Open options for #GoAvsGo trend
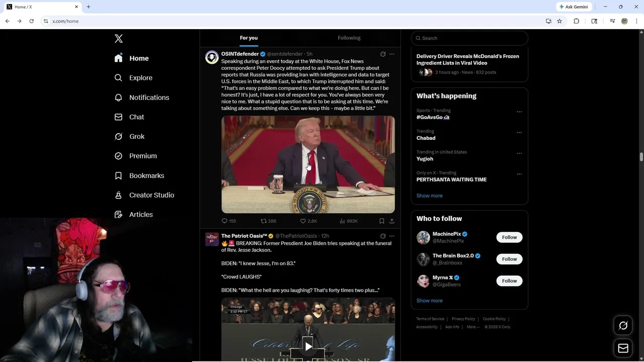 [x=519, y=112]
